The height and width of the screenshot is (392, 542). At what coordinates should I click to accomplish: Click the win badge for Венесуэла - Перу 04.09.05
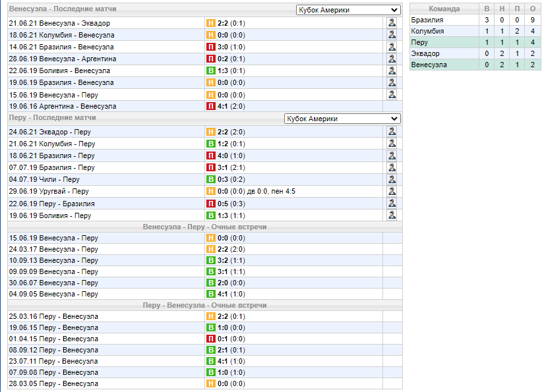[211, 294]
